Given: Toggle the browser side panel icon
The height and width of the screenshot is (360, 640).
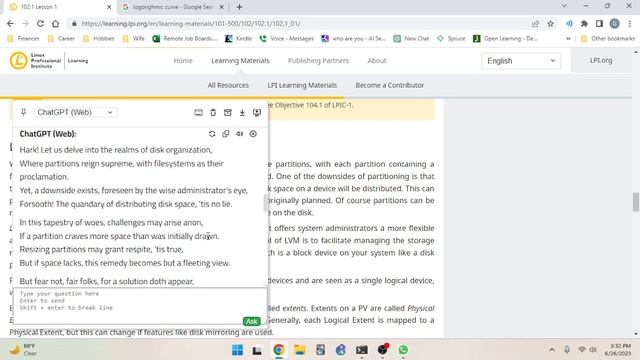Looking at the screenshot, I should click(x=599, y=24).
